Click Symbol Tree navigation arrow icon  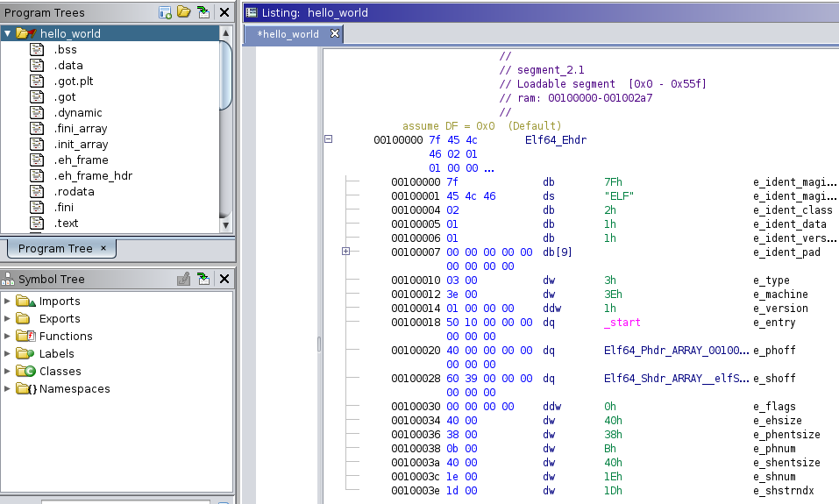(x=203, y=279)
